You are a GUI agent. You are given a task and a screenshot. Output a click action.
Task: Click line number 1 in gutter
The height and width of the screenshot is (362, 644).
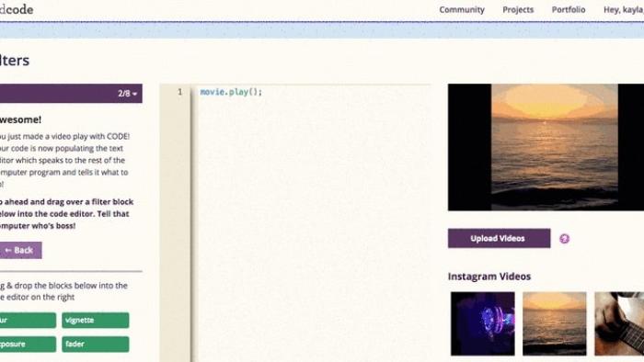[x=180, y=92]
